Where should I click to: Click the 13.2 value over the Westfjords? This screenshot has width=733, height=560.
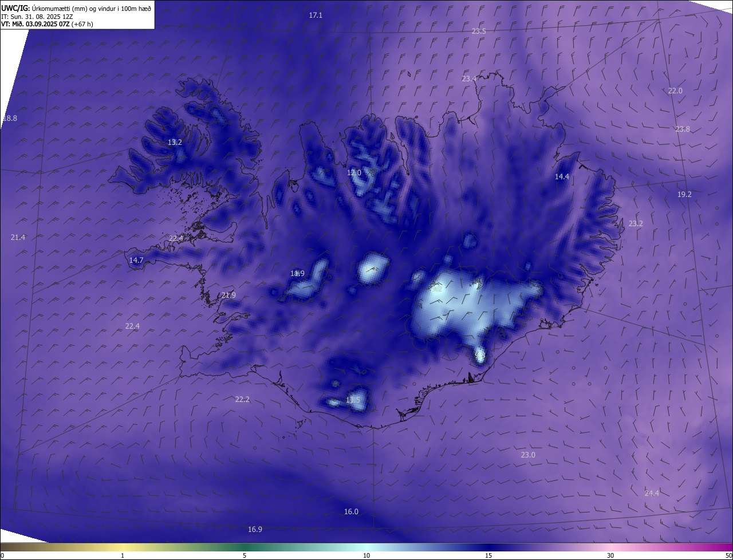pos(175,143)
